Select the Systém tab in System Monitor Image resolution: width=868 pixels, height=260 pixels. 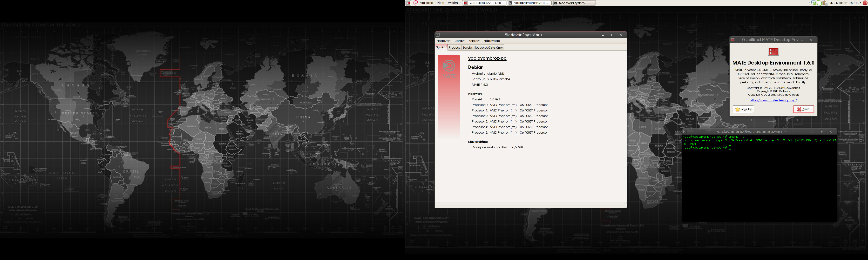(441, 47)
